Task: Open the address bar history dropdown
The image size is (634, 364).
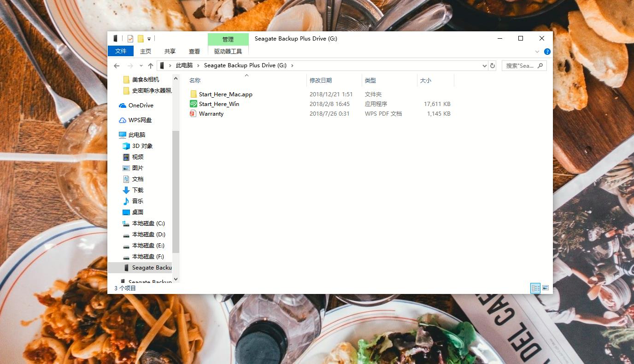Action: (x=484, y=65)
